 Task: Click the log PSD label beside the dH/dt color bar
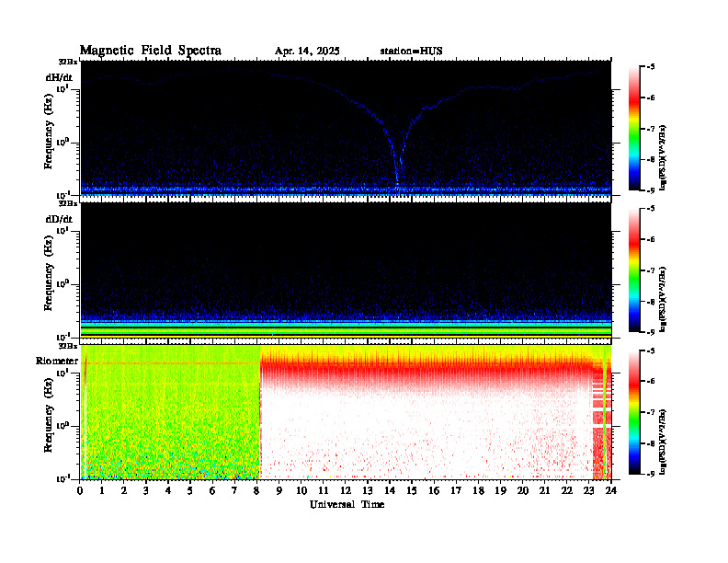[x=663, y=157]
